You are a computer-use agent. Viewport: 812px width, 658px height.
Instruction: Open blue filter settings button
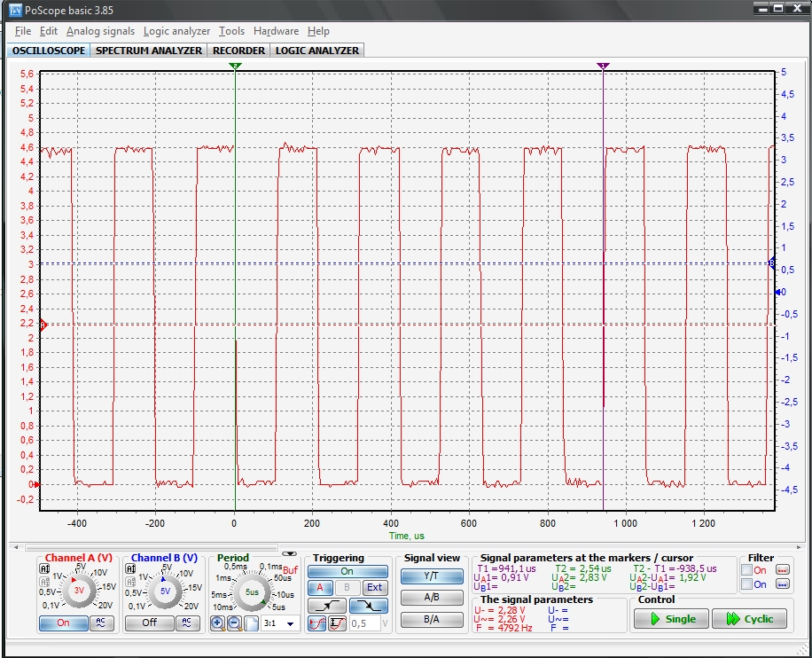[x=783, y=584]
